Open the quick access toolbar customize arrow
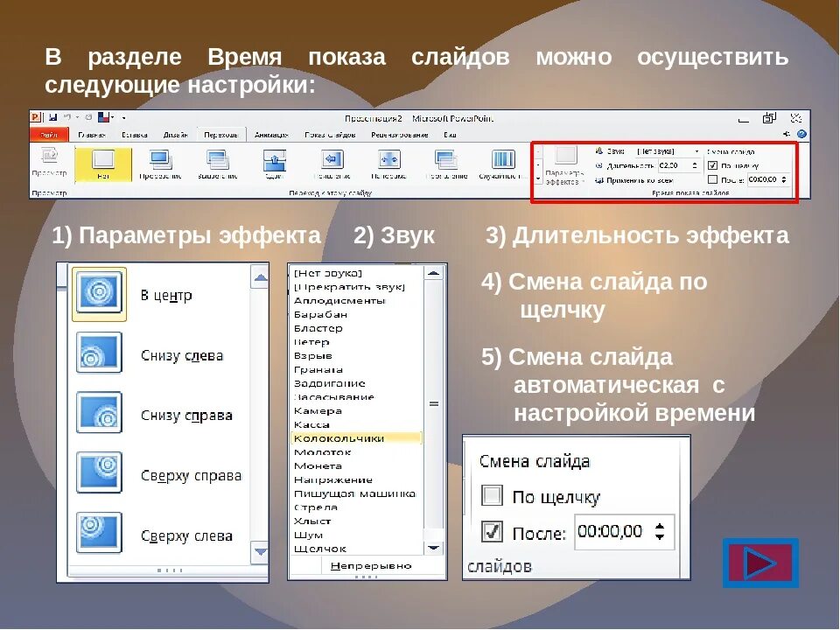Image resolution: width=840 pixels, height=630 pixels. tap(123, 117)
